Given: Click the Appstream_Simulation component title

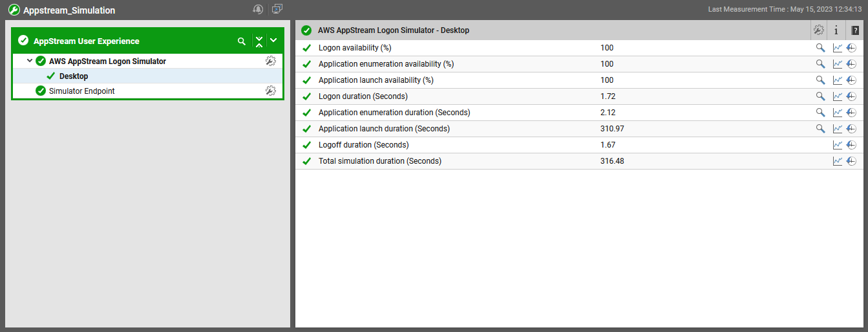Looking at the screenshot, I should (69, 10).
